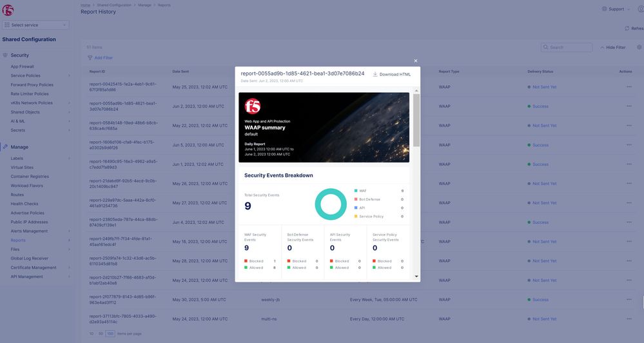This screenshot has height=343, width=644.
Task: Expand the Labels submenu arrow
Action: tap(69, 158)
